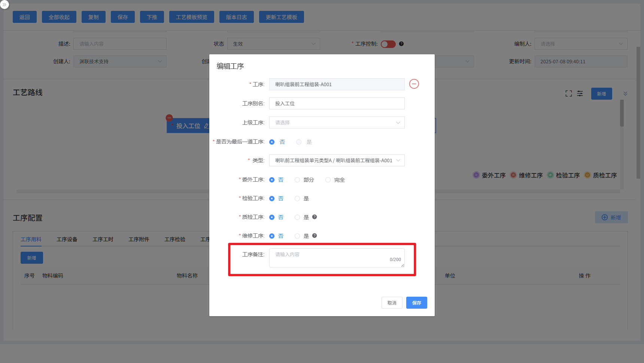
Task: Open the 状态 dropdown showing 生效
Action: point(273,44)
